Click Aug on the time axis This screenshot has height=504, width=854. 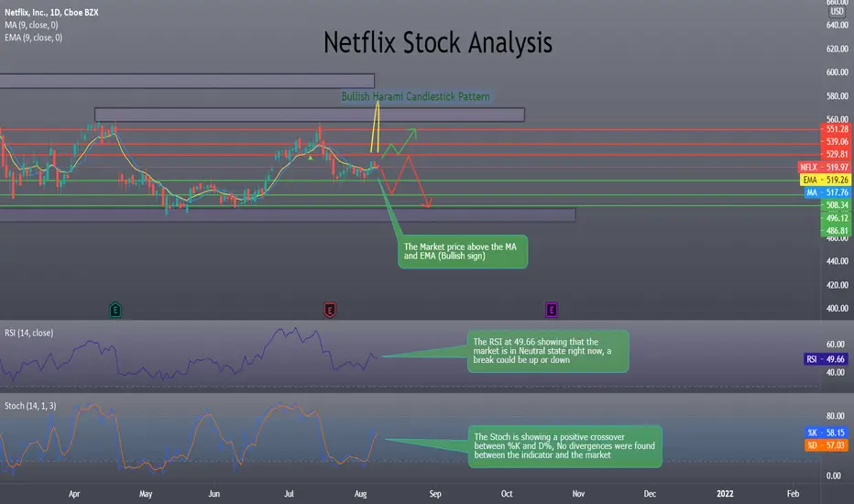[x=360, y=494]
